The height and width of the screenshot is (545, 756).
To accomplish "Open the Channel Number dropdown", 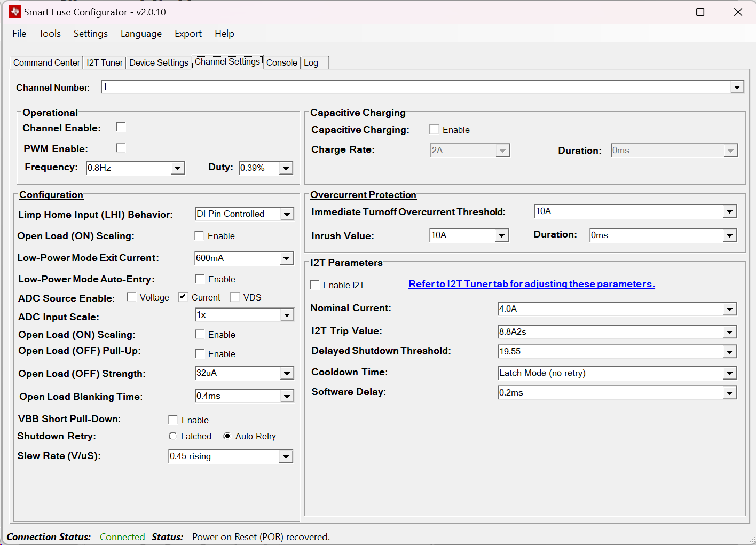I will pyautogui.click(x=737, y=88).
